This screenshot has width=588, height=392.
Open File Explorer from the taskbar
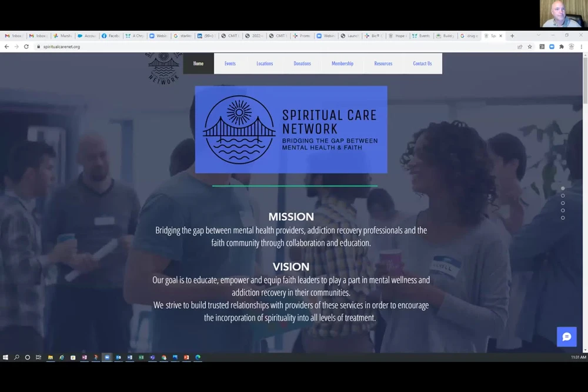(x=50, y=357)
